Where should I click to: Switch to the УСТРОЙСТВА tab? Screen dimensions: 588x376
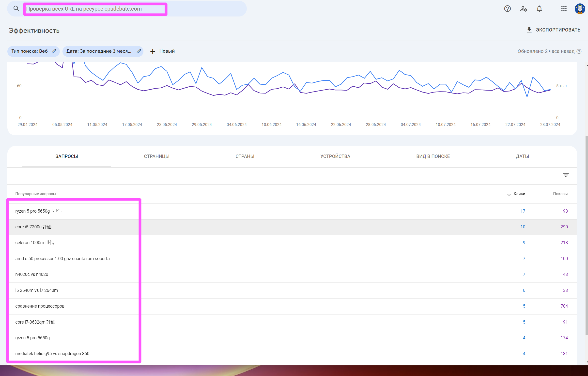tap(335, 156)
